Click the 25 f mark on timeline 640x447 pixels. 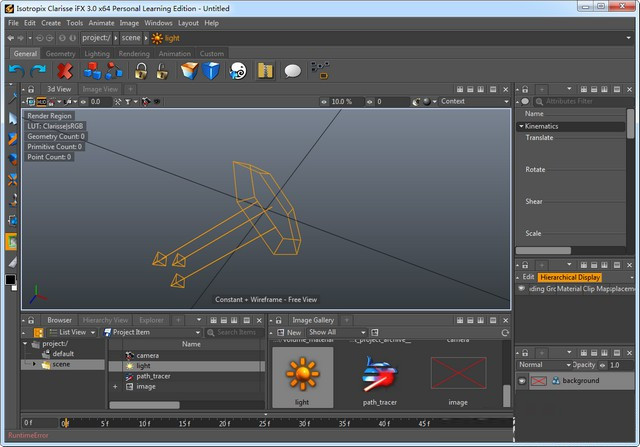[x=264, y=424]
